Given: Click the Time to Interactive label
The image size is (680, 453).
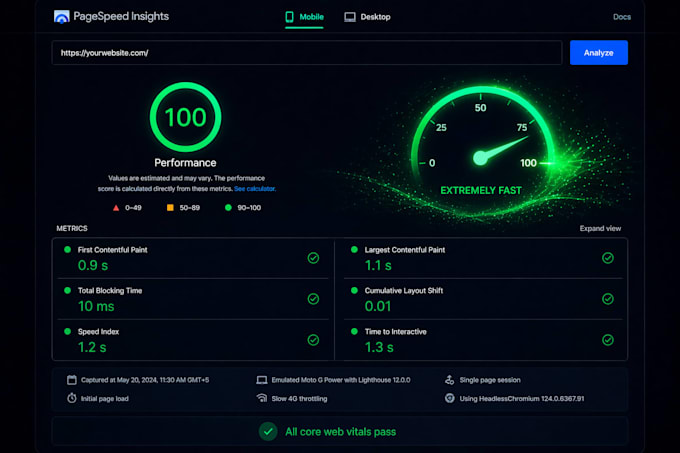Looking at the screenshot, I should (x=396, y=332).
